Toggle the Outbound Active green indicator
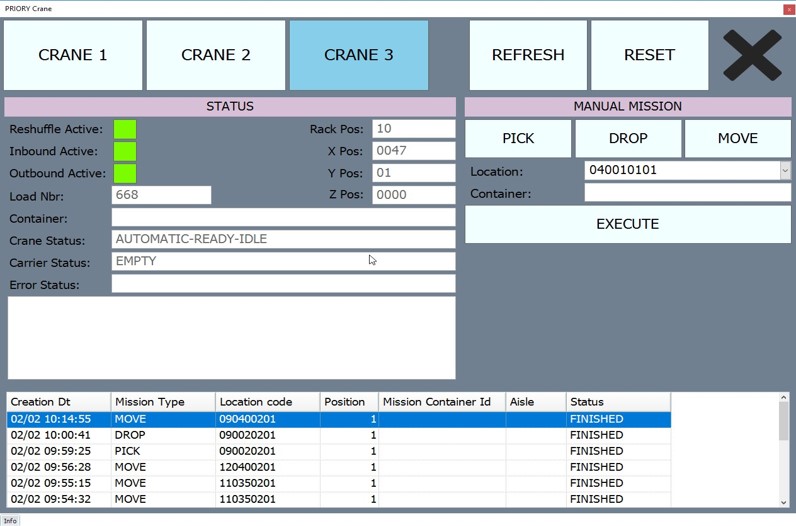The width and height of the screenshot is (796, 526). point(125,173)
